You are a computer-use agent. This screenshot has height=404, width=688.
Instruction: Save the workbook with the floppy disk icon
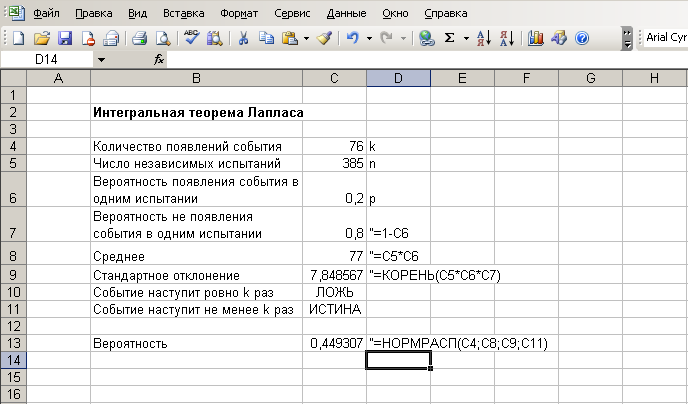65,38
